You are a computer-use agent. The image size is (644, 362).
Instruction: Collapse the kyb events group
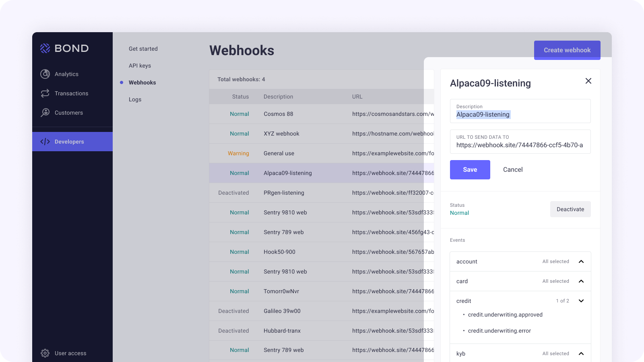point(581,354)
